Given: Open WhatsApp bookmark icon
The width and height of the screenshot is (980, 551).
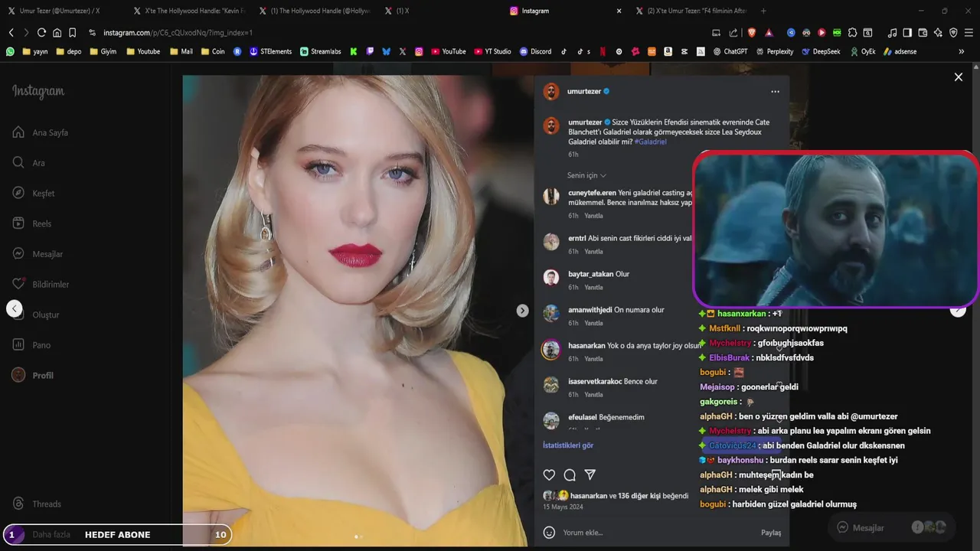Looking at the screenshot, I should click(x=10, y=51).
